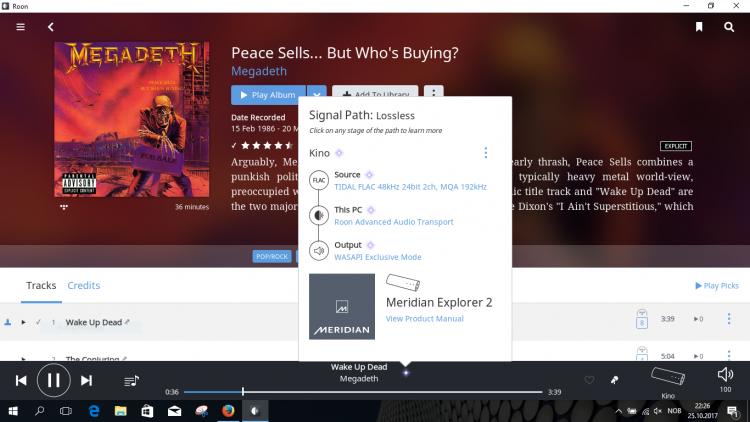
Task: Open Task View on taskbar
Action: (66, 411)
